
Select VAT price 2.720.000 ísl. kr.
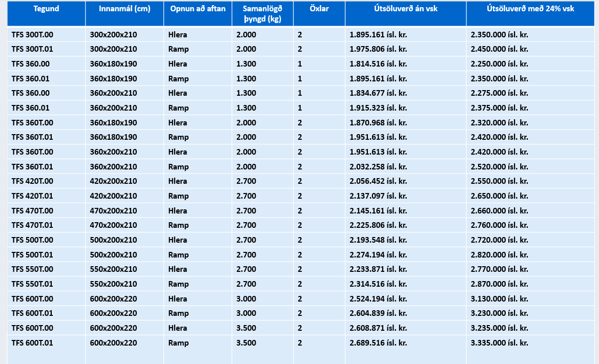(499, 240)
